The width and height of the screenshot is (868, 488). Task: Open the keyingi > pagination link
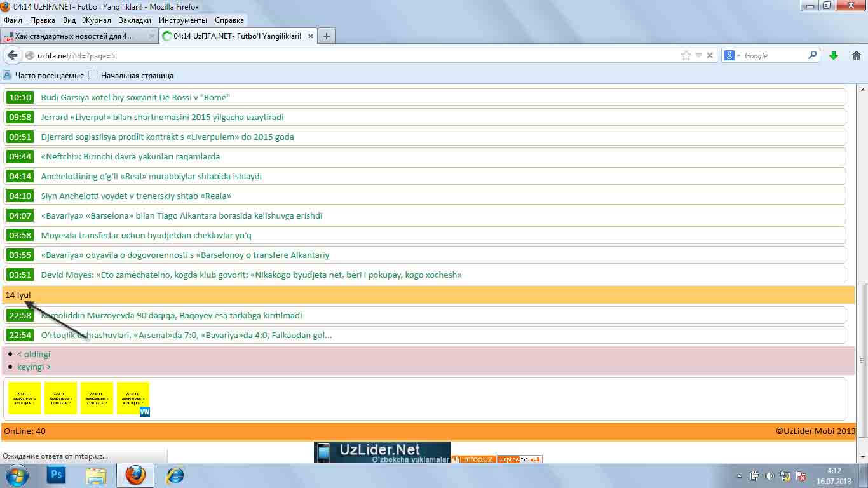(x=34, y=367)
